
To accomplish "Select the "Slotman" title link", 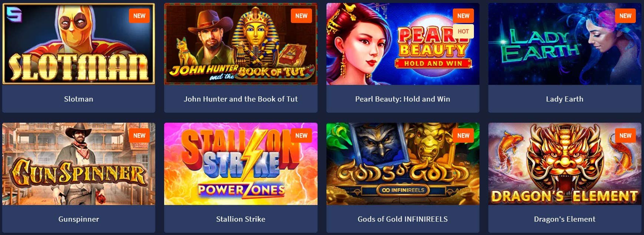I will (79, 99).
